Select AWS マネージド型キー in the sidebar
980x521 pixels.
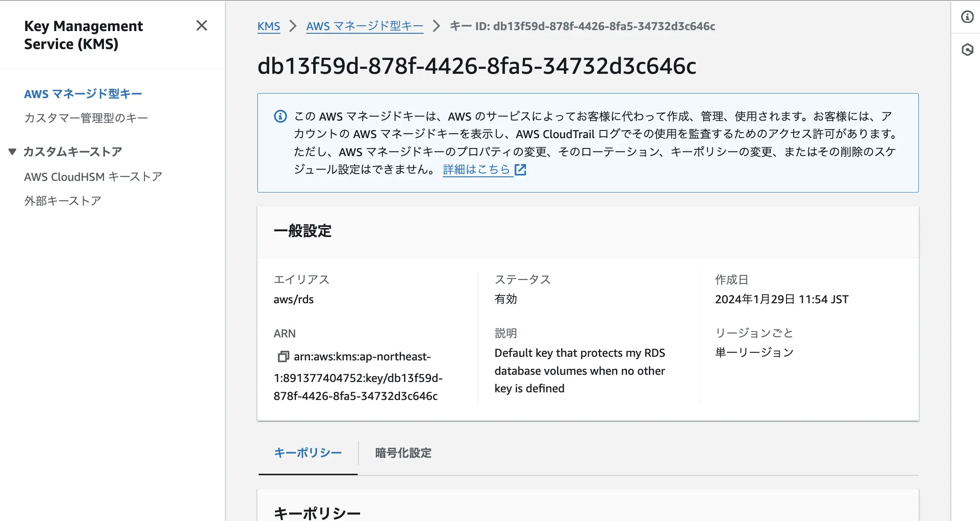pos(83,94)
